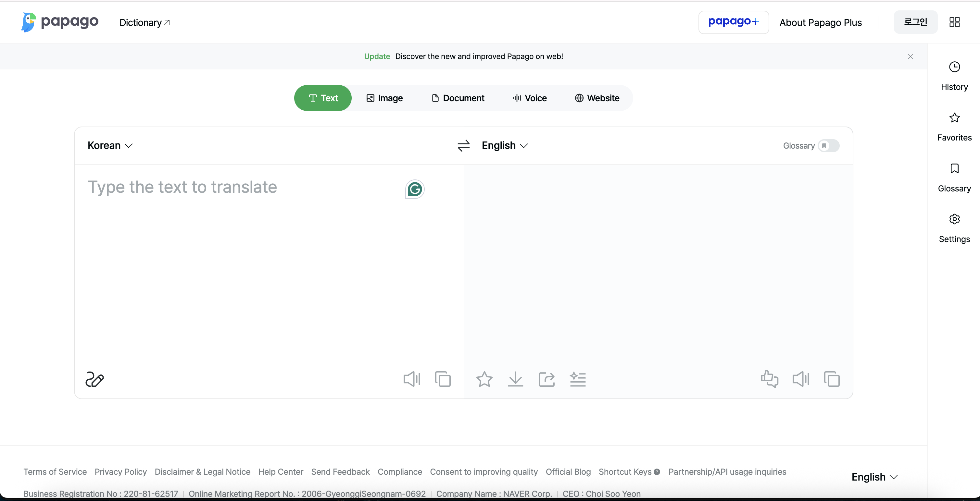The height and width of the screenshot is (501, 980).
Task: Open Settings gear in sidebar
Action: coord(954,219)
